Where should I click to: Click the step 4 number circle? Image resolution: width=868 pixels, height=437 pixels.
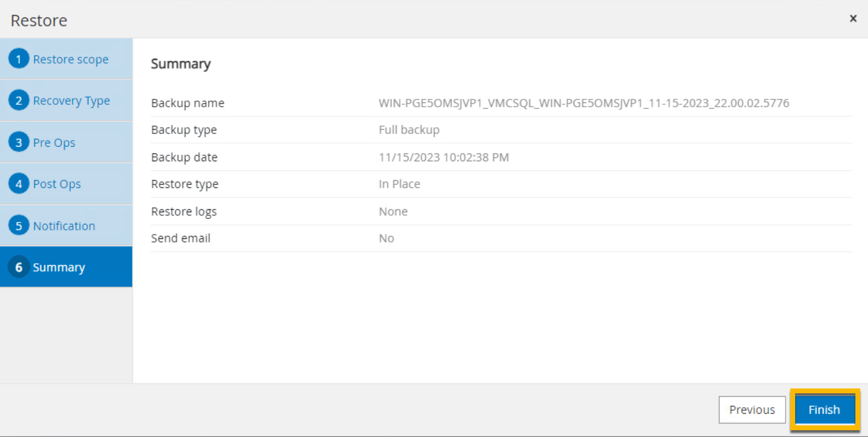coord(19,184)
